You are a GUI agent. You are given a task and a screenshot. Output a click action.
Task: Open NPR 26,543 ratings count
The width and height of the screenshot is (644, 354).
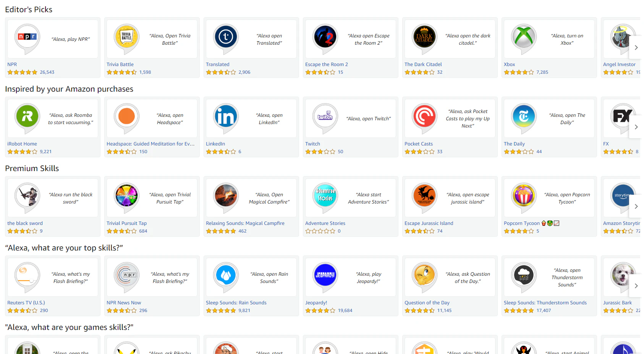pos(47,72)
